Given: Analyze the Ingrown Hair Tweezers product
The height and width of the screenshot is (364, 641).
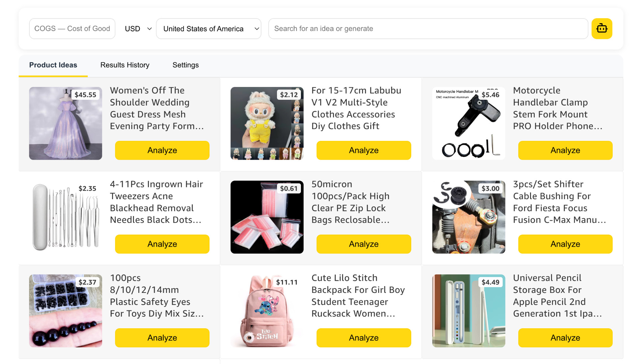Looking at the screenshot, I should (162, 244).
